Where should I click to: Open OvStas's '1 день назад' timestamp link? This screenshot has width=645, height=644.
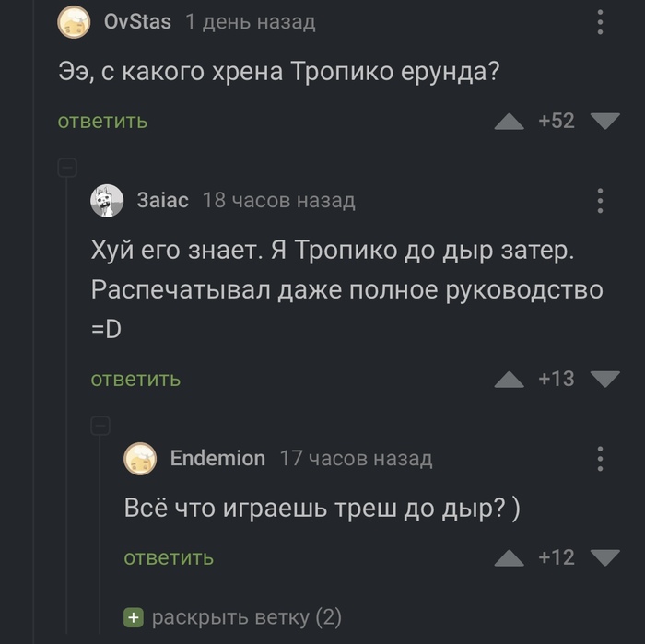[250, 22]
